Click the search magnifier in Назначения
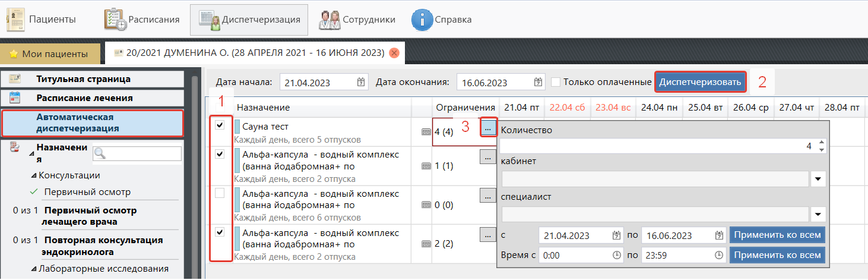 click(100, 153)
